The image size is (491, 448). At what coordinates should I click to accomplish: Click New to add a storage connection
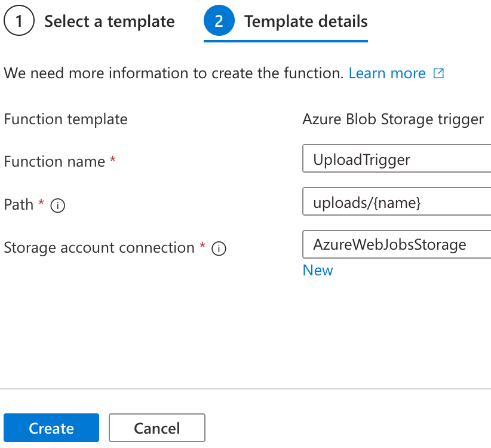point(318,270)
